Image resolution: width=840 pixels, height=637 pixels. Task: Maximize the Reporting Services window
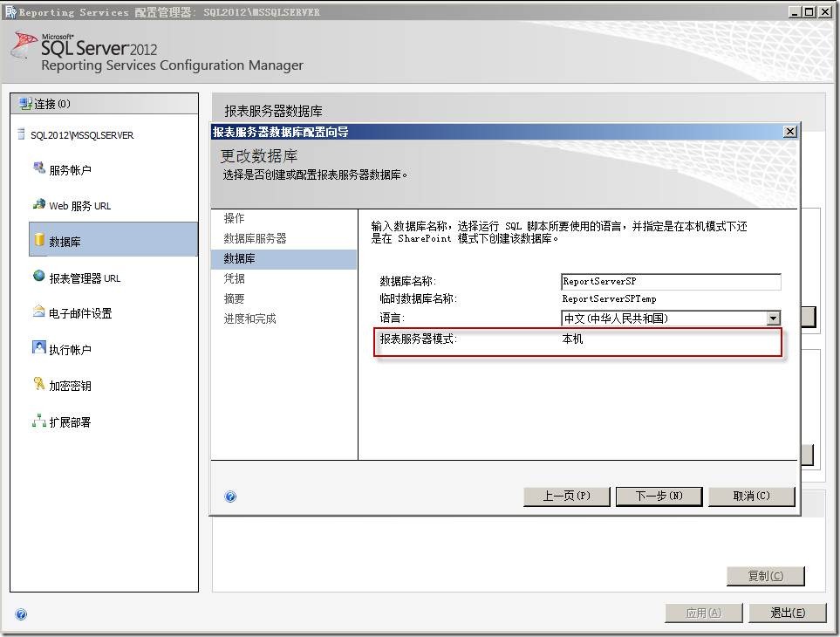pos(809,11)
